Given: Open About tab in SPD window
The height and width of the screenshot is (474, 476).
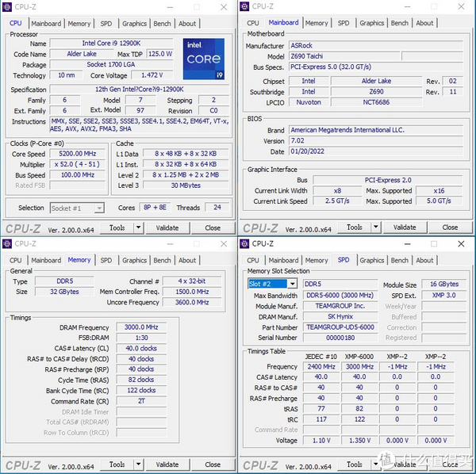Looking at the screenshot, I should (424, 261).
